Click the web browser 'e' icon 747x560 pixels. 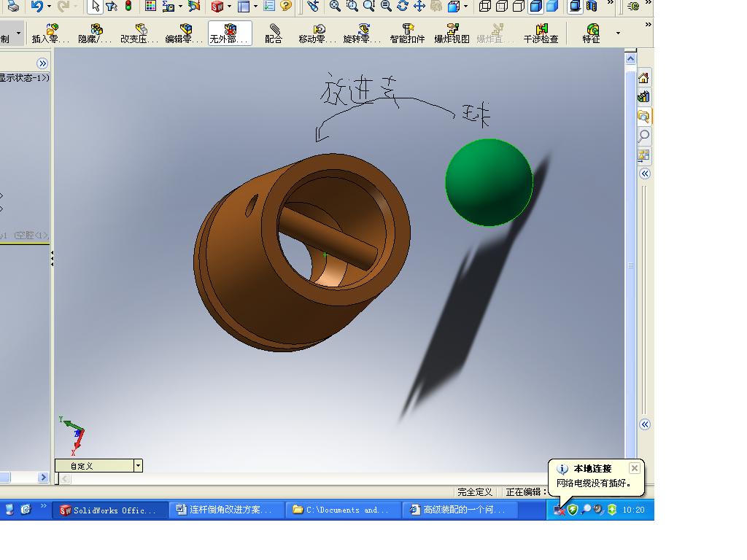(633, 6)
